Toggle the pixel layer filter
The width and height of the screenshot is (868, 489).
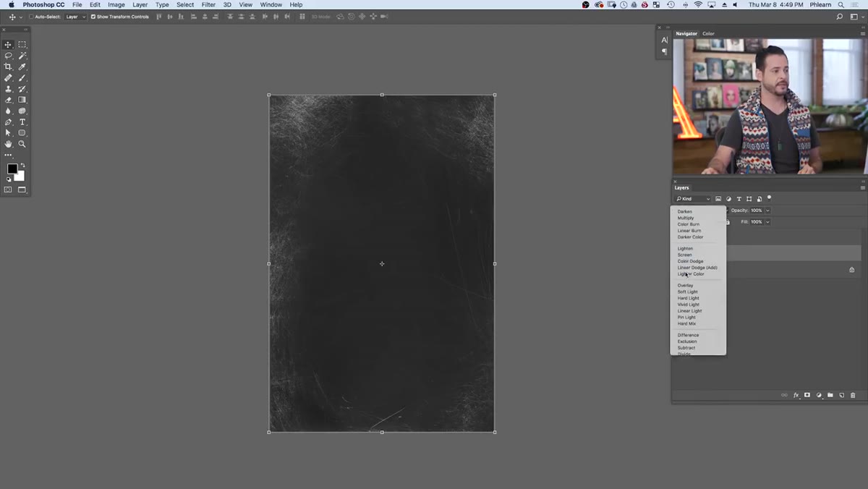pos(718,199)
